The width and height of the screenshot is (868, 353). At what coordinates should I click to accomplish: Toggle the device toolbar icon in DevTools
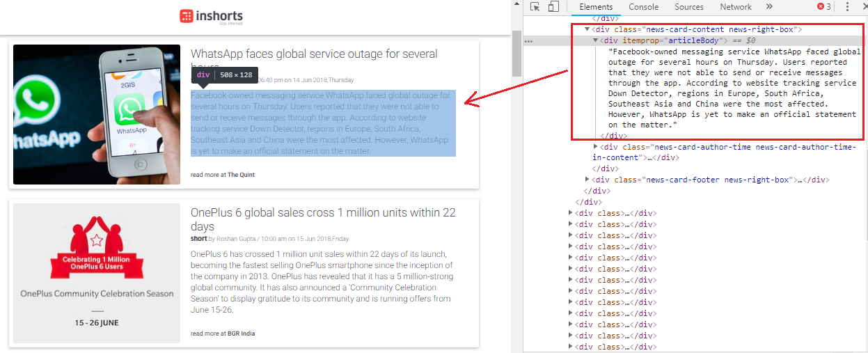553,7
